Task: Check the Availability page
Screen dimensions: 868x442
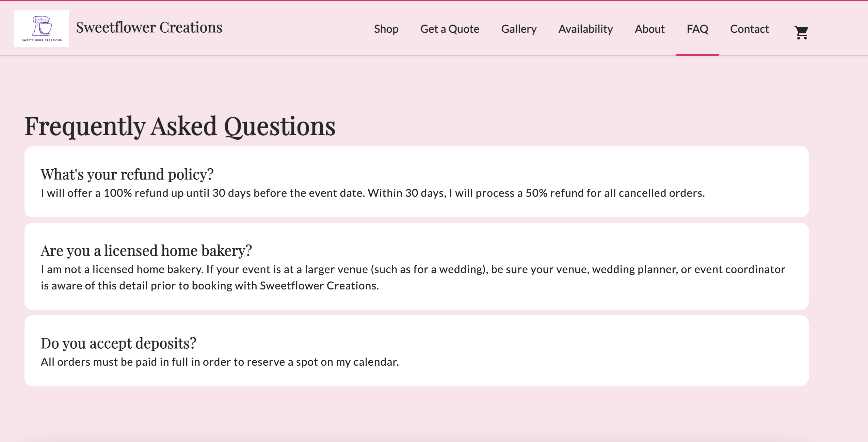Action: [x=585, y=29]
